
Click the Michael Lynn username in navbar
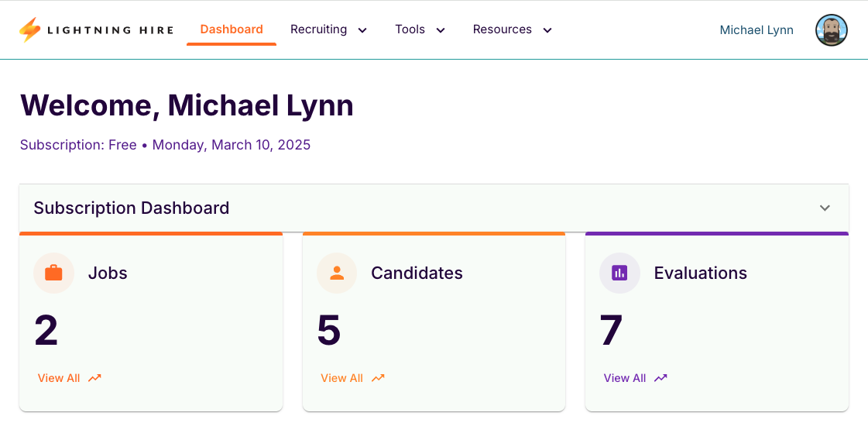[x=756, y=30]
